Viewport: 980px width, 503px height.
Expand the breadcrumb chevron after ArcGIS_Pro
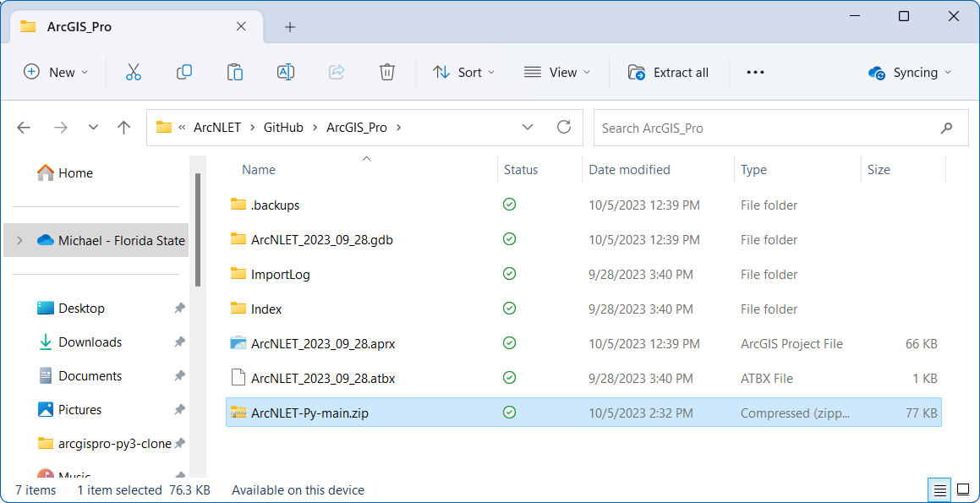click(399, 128)
